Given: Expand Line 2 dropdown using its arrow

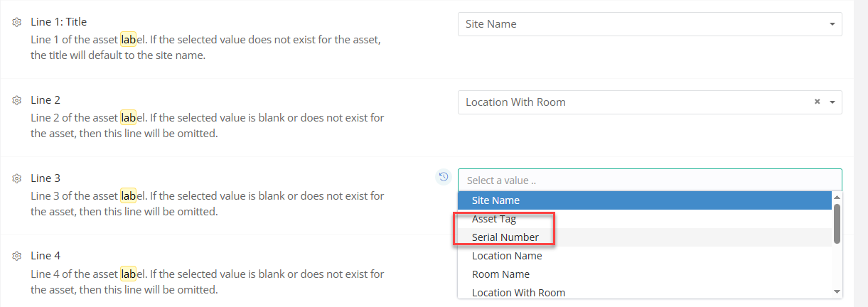Looking at the screenshot, I should 832,102.
